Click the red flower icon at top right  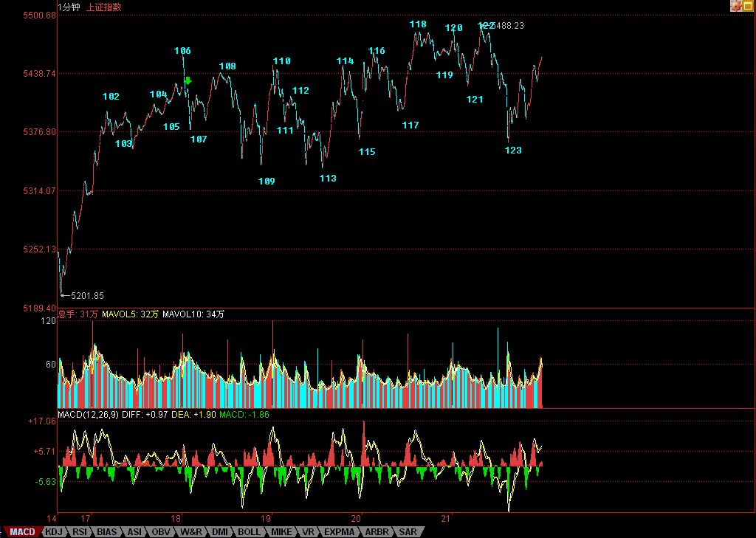736,6
